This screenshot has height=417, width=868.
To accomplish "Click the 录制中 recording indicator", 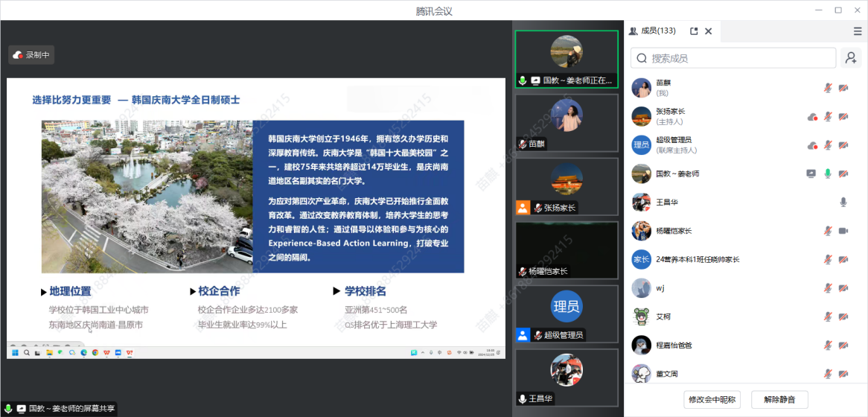I will click(x=31, y=55).
